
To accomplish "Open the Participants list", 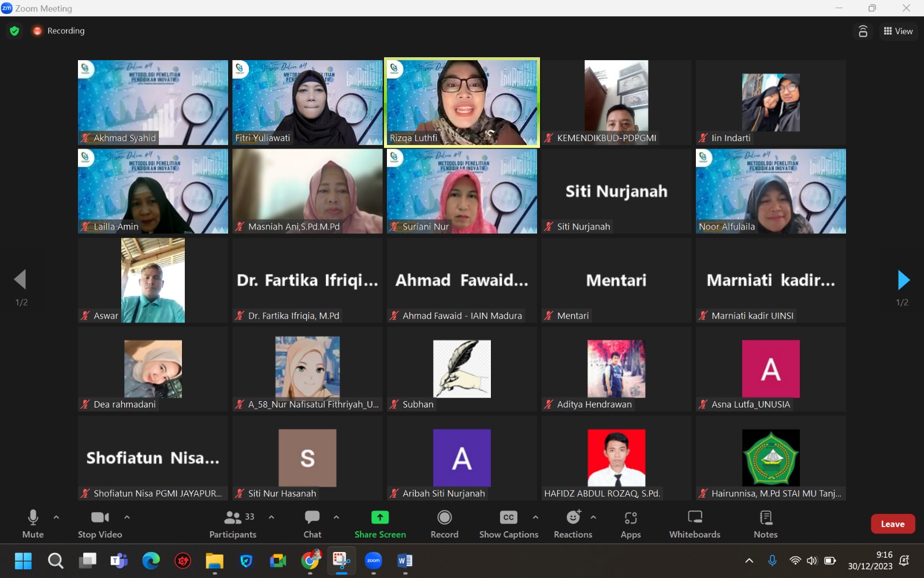I will (233, 524).
